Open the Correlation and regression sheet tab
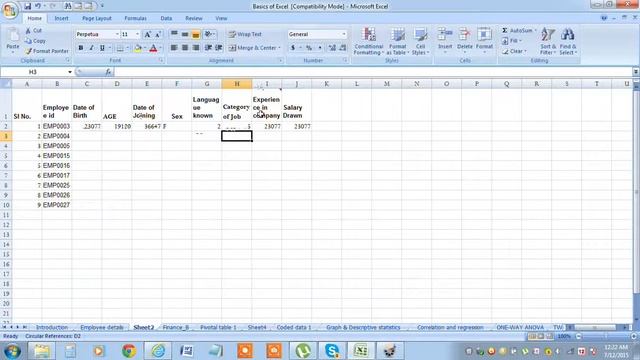The height and width of the screenshot is (360, 640). click(x=450, y=327)
